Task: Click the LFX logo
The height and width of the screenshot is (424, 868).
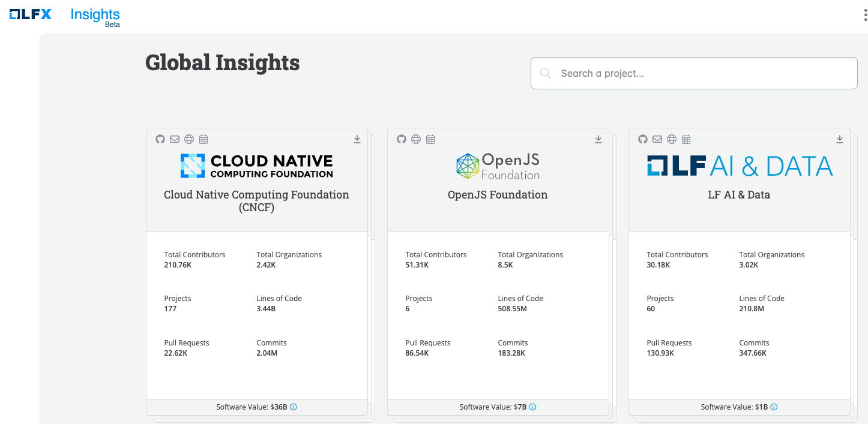Action: [x=30, y=14]
